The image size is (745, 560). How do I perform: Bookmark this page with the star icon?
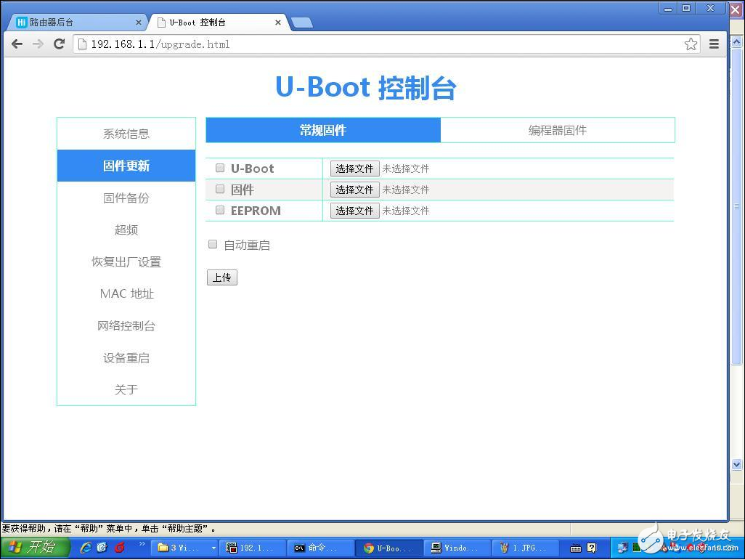[691, 44]
